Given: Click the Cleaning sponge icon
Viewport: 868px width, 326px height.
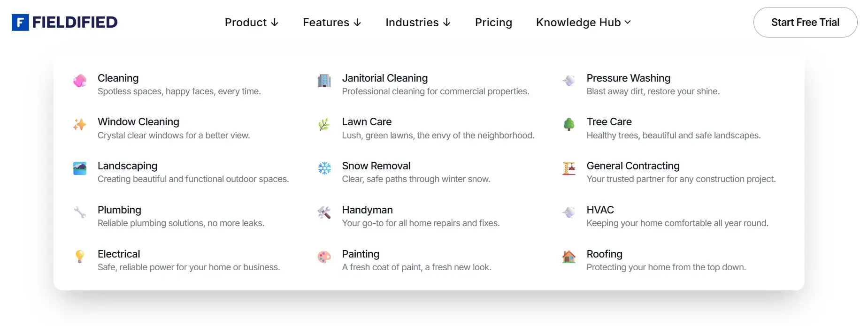Looking at the screenshot, I should click(80, 81).
